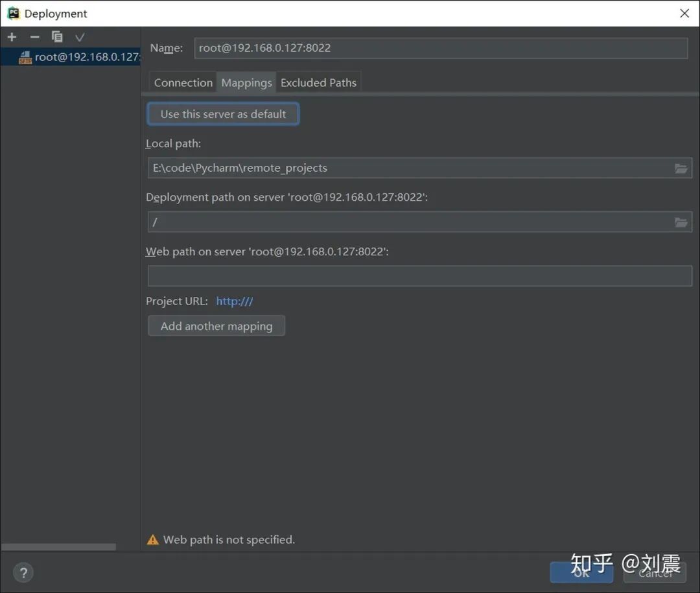This screenshot has width=700, height=593.
Task: Switch to the Connection tab
Action: click(183, 82)
